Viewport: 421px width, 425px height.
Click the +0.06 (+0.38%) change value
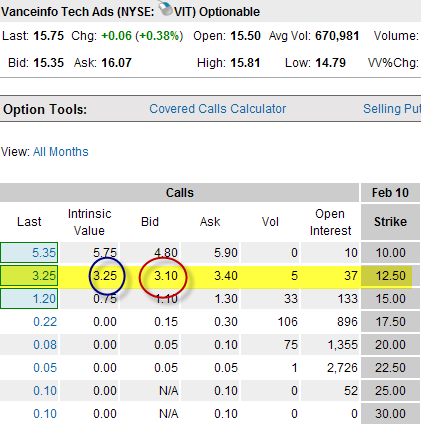[142, 36]
